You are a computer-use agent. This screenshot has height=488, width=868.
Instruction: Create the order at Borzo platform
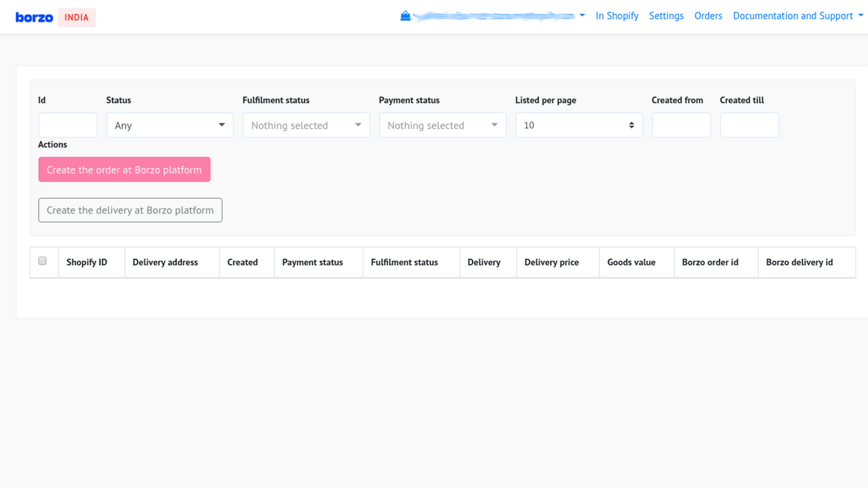pyautogui.click(x=124, y=169)
